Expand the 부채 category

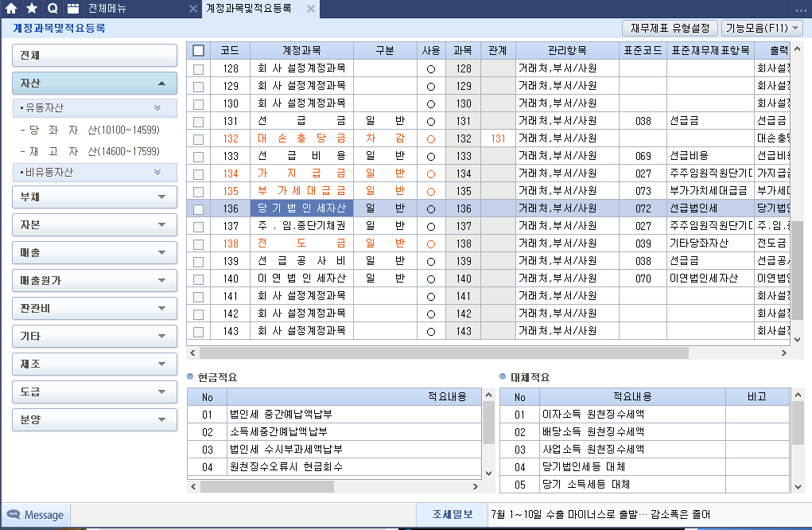click(95, 197)
